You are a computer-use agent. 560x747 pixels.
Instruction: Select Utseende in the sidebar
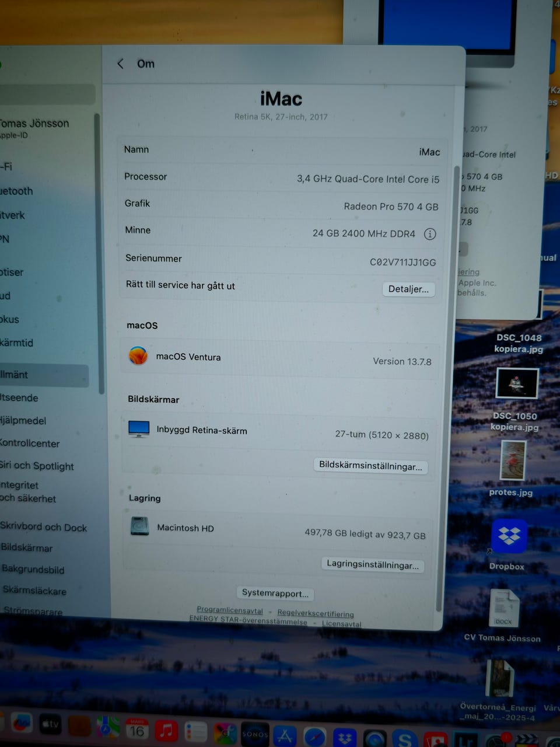20,398
